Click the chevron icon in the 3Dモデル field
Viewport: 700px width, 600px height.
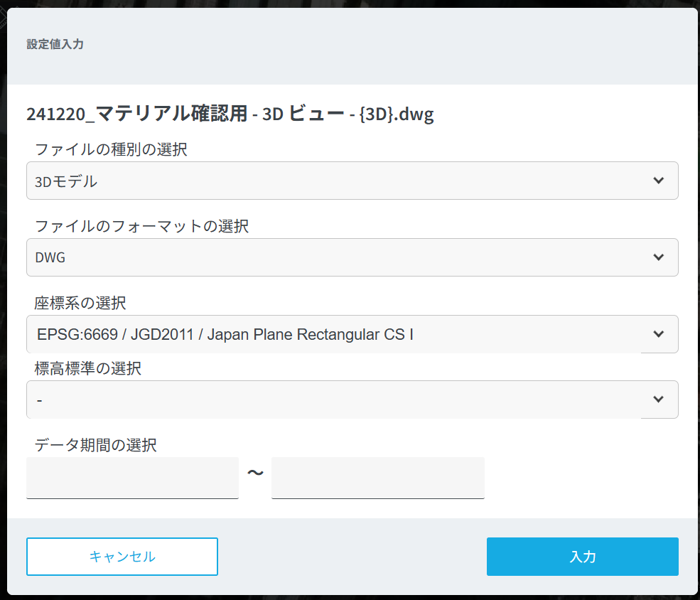click(x=658, y=181)
